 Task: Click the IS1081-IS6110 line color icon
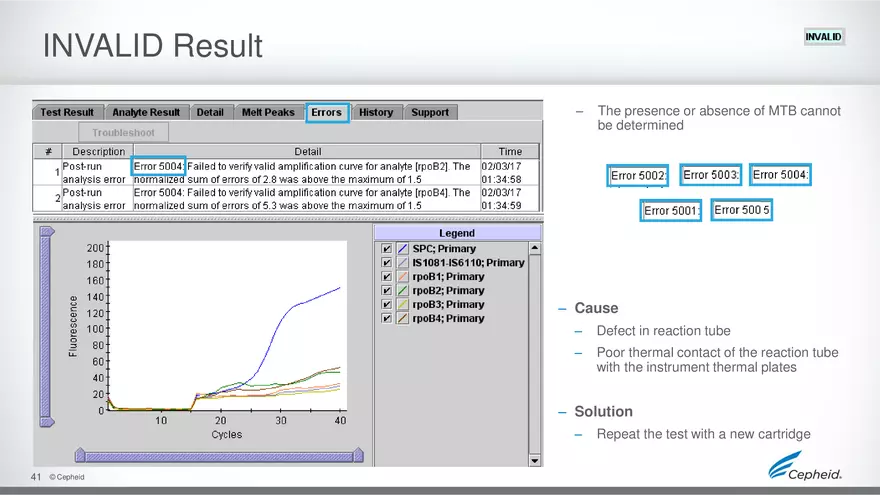[x=403, y=263]
